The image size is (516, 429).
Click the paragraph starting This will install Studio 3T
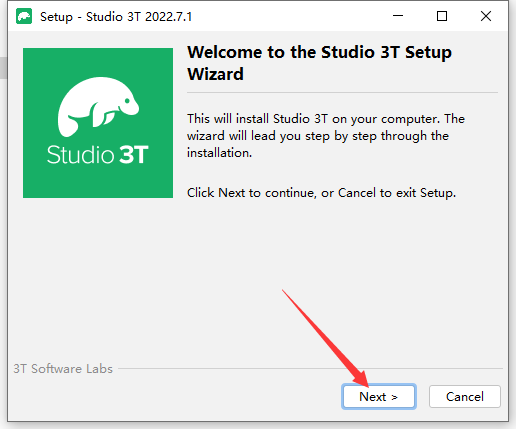coord(326,136)
